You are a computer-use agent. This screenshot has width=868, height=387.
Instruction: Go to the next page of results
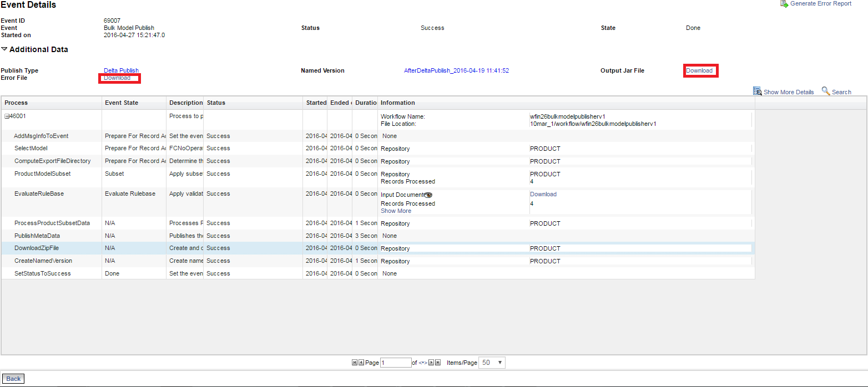pos(431,363)
